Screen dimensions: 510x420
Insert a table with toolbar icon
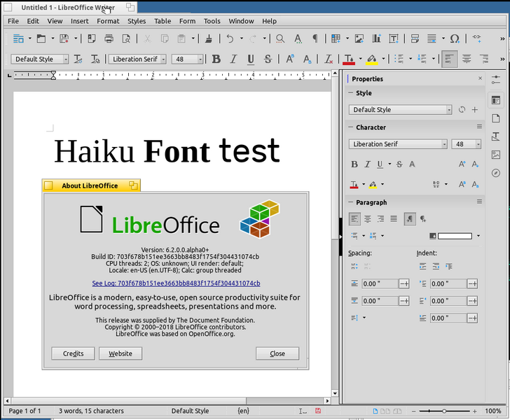pyautogui.click(x=336, y=38)
